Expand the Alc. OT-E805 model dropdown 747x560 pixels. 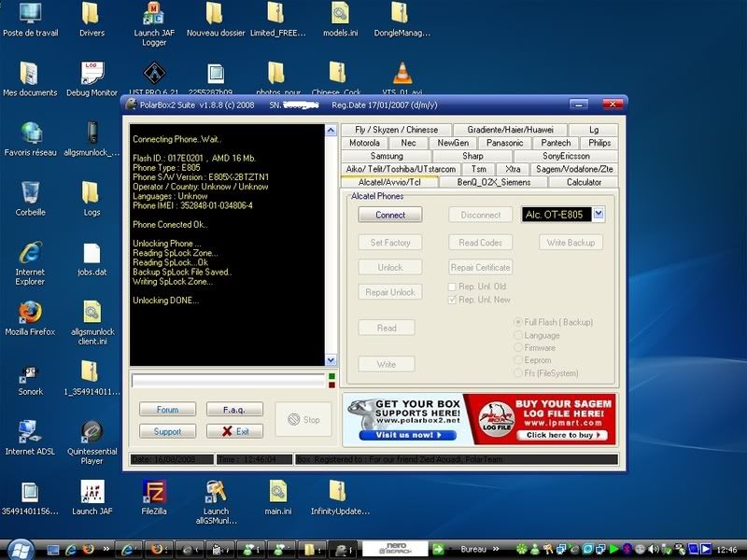pyautogui.click(x=599, y=215)
